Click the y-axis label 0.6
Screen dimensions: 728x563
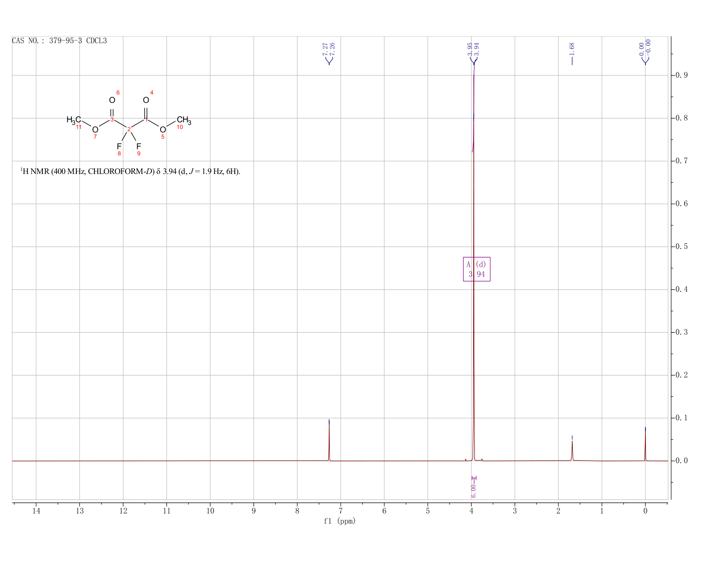click(x=682, y=204)
